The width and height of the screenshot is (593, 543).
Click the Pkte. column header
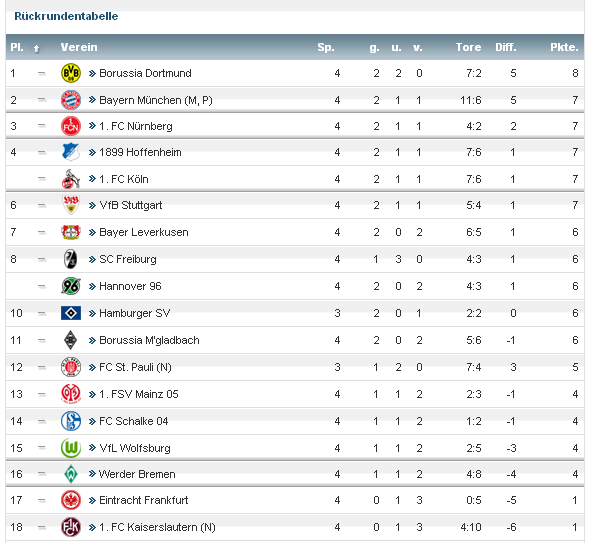564,47
